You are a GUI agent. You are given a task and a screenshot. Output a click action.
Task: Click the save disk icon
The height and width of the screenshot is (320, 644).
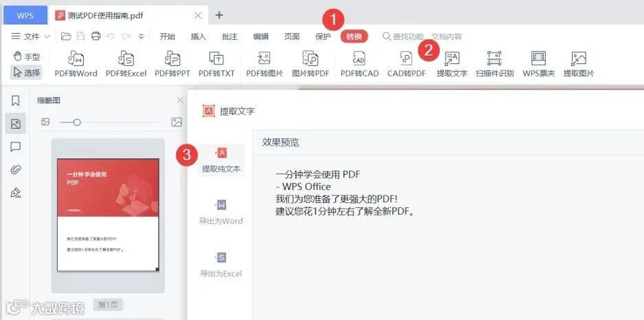click(81, 36)
